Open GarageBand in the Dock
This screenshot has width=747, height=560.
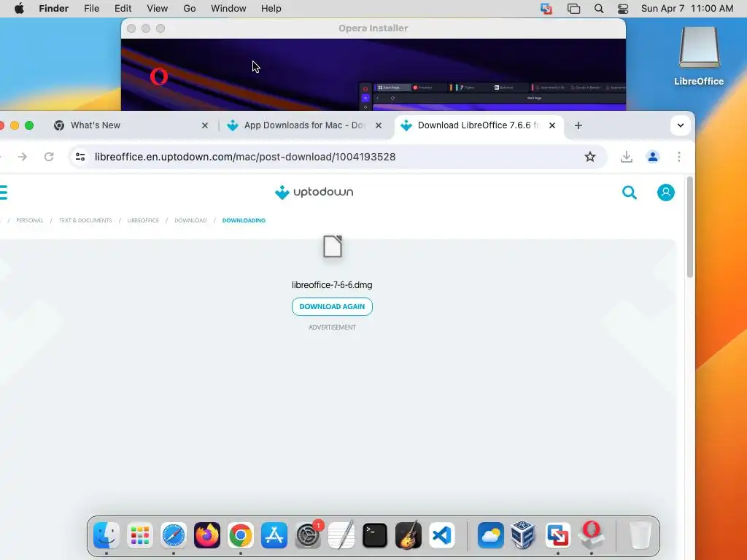(409, 535)
